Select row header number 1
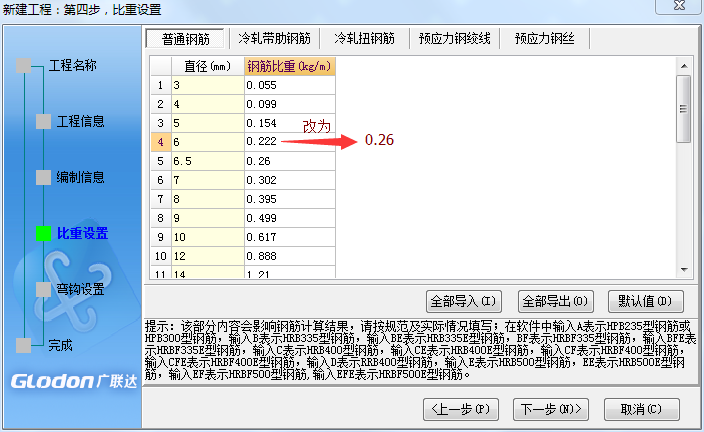 (x=161, y=85)
